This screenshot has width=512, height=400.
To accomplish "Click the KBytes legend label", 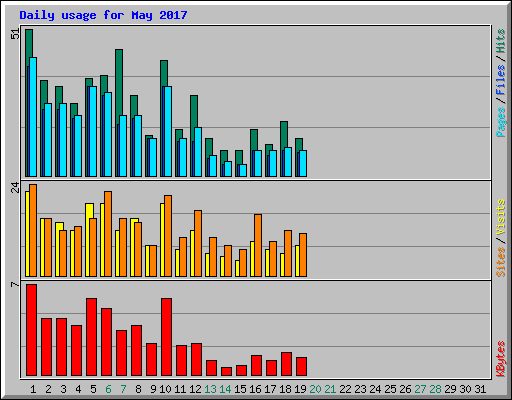I will click(500, 359).
